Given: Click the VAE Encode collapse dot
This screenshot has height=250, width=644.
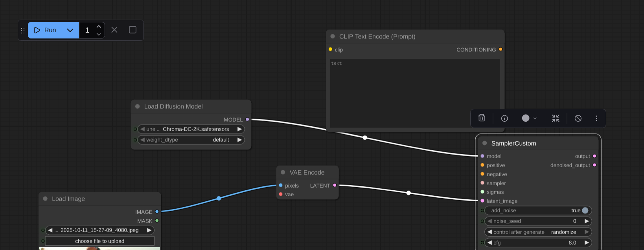Looking at the screenshot, I should click(283, 172).
